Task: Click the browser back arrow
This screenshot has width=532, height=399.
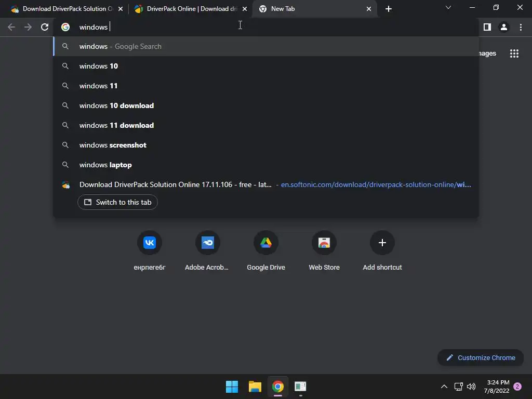Action: [x=11, y=27]
